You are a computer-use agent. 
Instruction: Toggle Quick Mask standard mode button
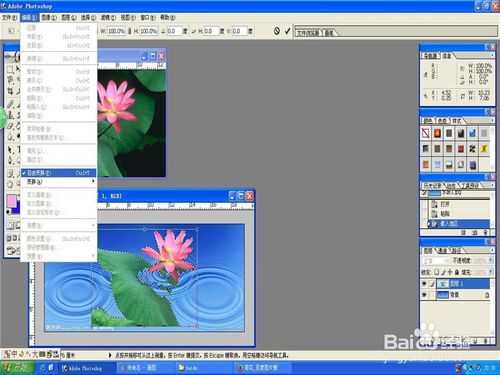tap(10, 226)
